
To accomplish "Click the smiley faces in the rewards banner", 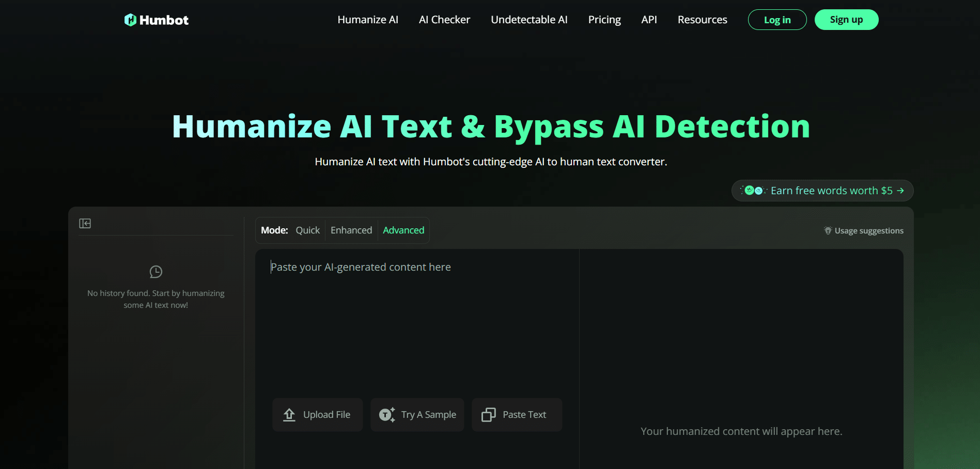I will [753, 190].
